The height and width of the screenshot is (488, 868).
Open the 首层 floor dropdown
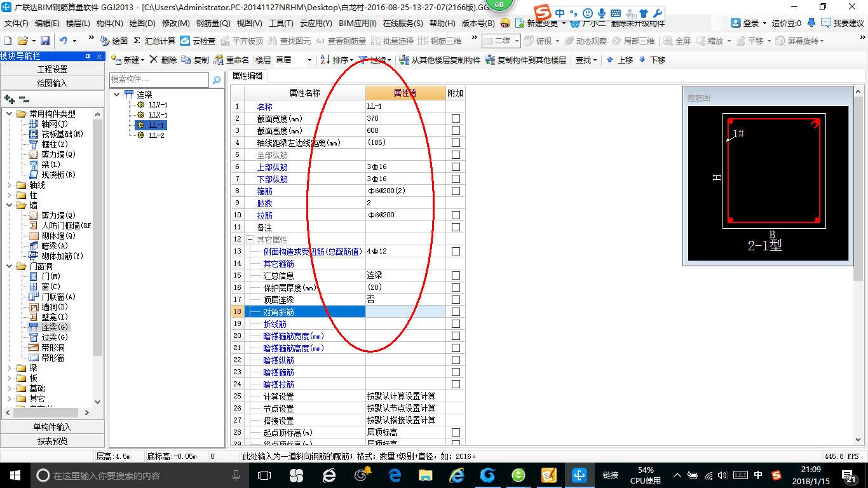point(309,60)
